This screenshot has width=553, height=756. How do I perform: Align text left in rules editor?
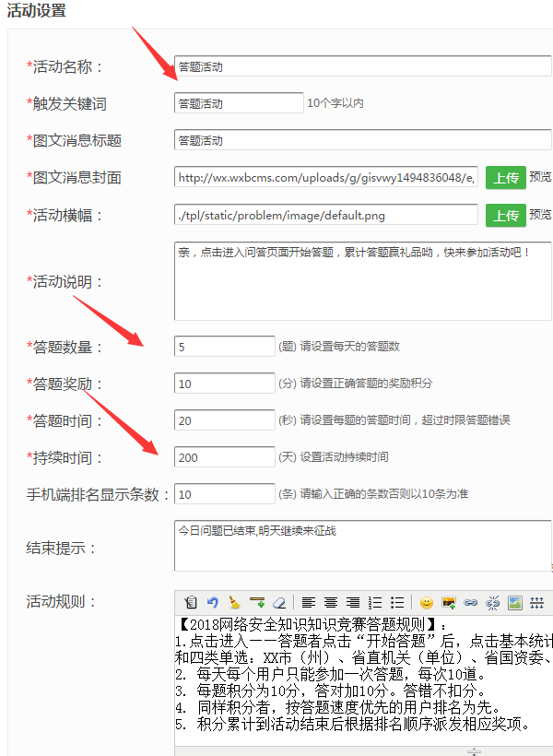pyautogui.click(x=309, y=603)
